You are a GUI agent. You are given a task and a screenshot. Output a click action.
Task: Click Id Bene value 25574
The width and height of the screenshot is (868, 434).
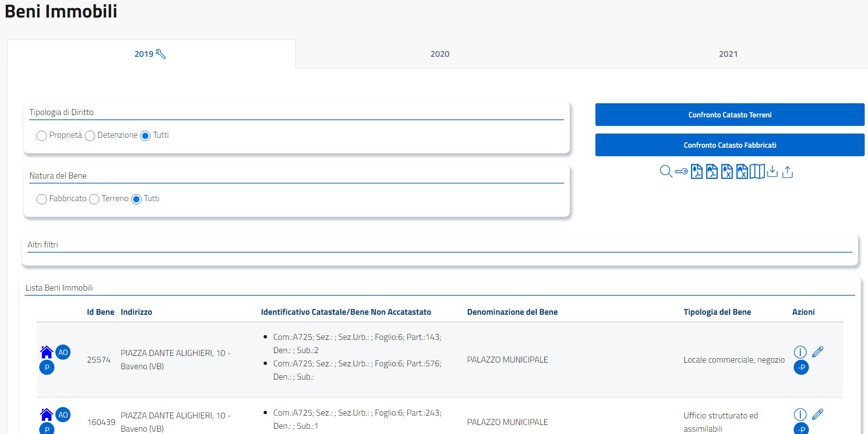click(99, 360)
